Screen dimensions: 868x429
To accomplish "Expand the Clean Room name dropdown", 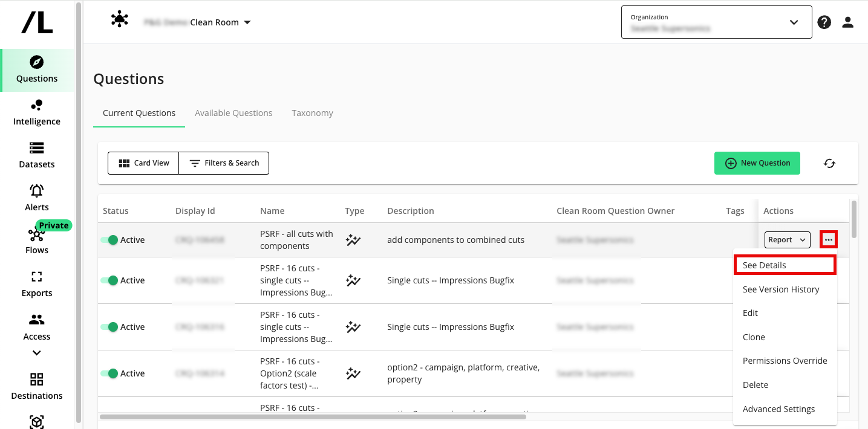I will pyautogui.click(x=247, y=23).
